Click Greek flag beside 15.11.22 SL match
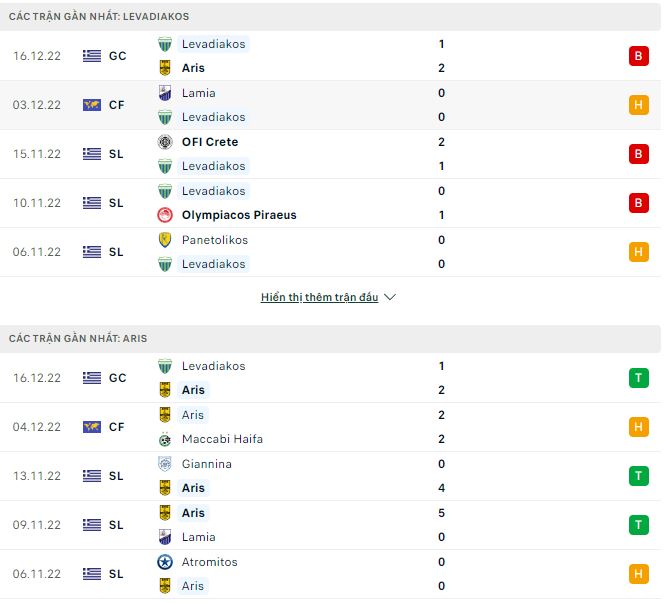The height and width of the screenshot is (603, 667). pos(92,154)
